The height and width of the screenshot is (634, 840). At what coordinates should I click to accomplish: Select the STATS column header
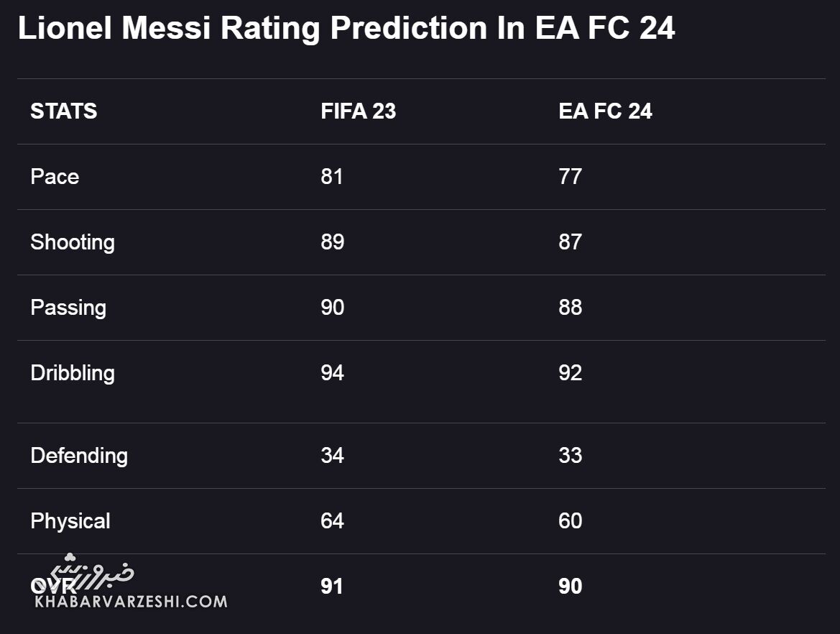[x=63, y=111]
